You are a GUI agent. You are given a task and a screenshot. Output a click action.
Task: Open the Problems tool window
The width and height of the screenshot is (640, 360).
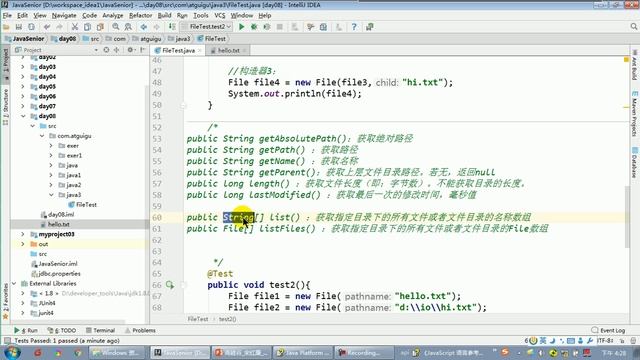click(140, 330)
